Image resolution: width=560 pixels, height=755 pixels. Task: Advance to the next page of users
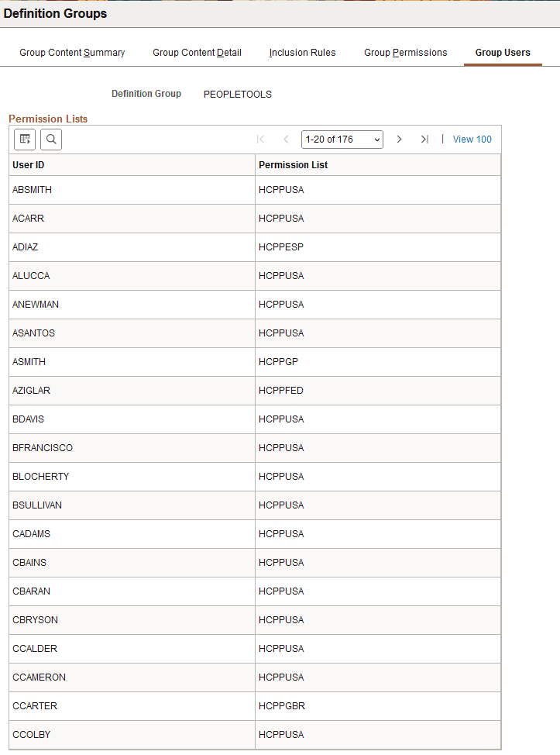point(399,140)
